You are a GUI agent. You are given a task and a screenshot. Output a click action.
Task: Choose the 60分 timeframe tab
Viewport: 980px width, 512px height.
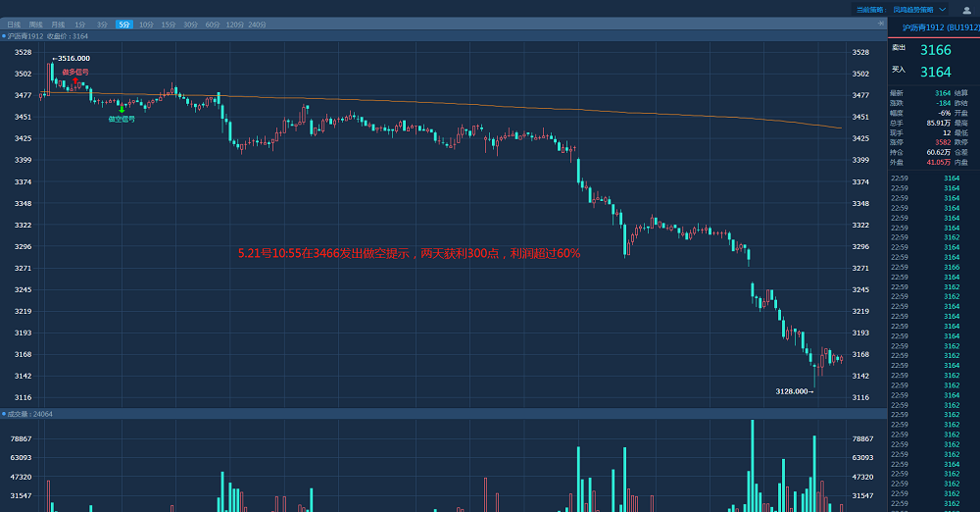tap(213, 24)
